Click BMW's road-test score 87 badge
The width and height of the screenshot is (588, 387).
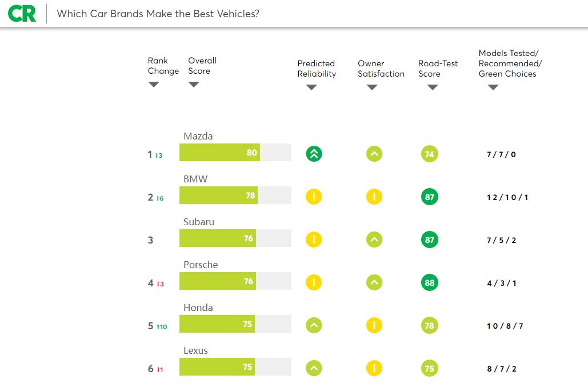(x=430, y=197)
